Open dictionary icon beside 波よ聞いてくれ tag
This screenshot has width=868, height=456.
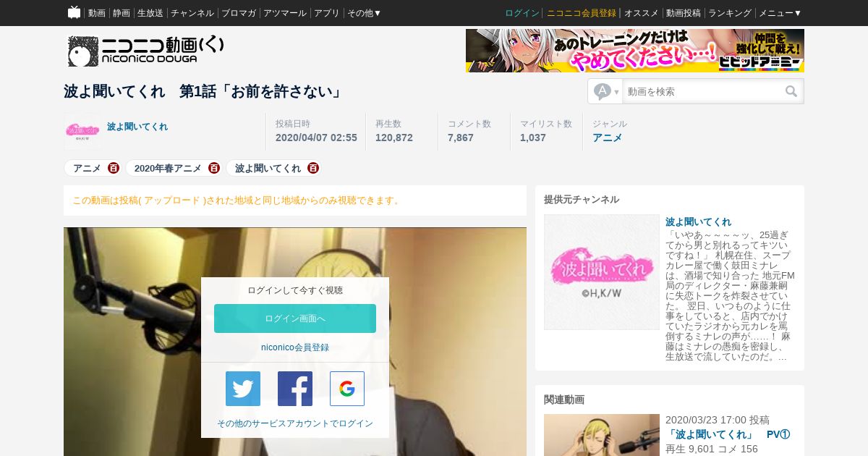pyautogui.click(x=313, y=168)
